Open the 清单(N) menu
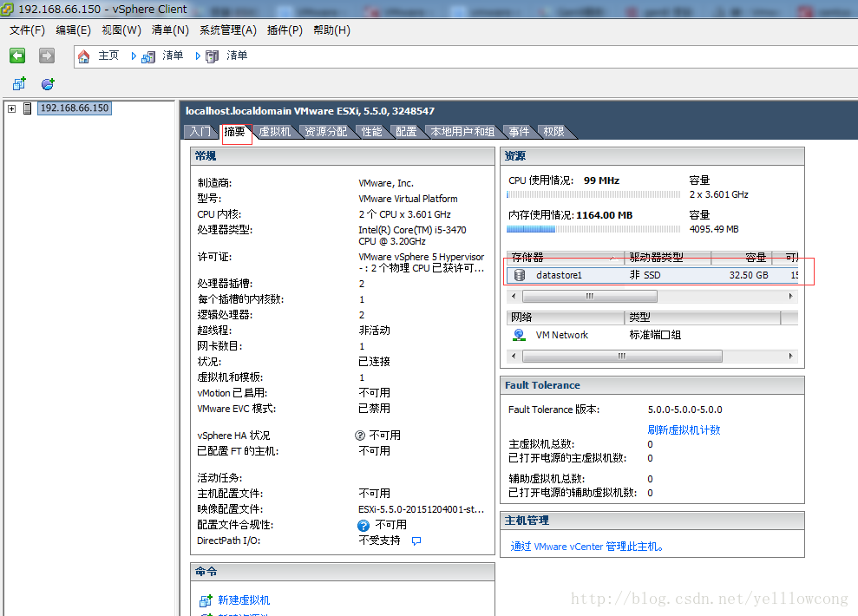858x616 pixels. [x=170, y=30]
